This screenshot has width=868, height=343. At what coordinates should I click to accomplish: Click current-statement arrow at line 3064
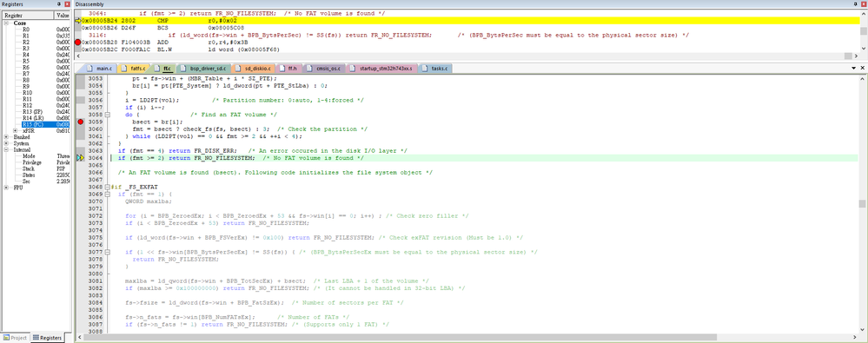81,158
